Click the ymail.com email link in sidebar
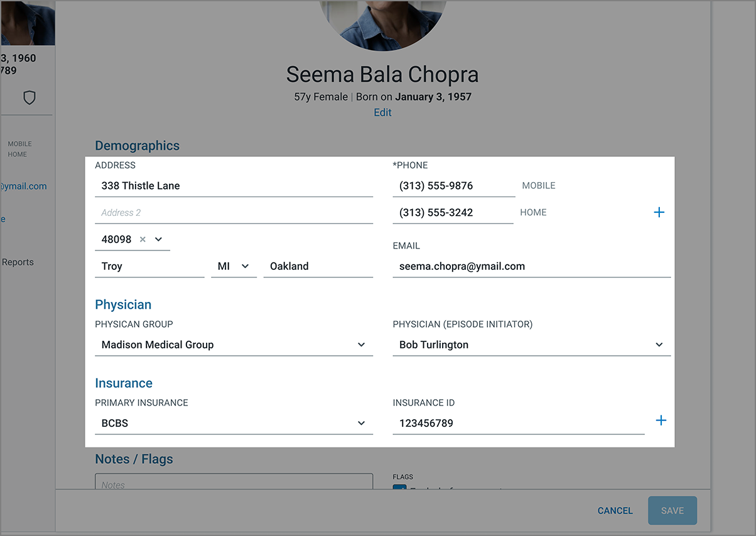Screen dimensions: 756x536 [23, 186]
